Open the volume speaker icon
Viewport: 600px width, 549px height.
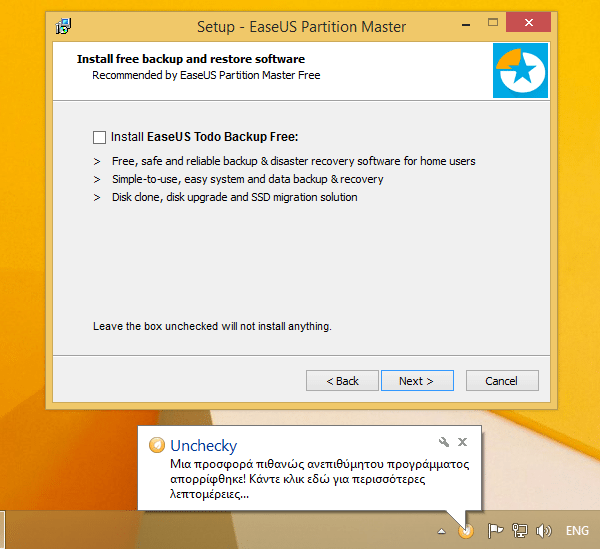[x=544, y=531]
